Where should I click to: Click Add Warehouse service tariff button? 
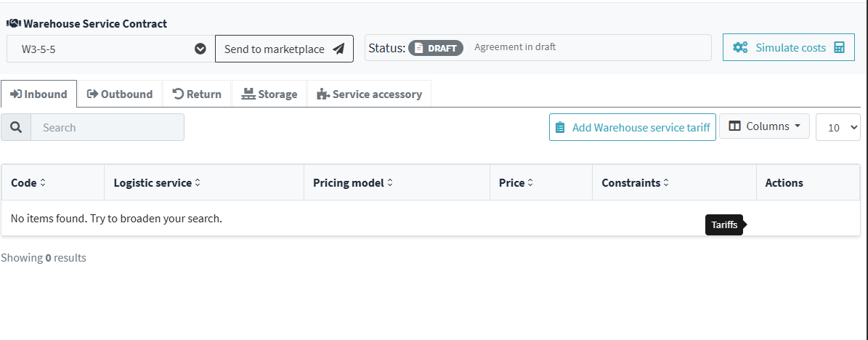click(633, 127)
